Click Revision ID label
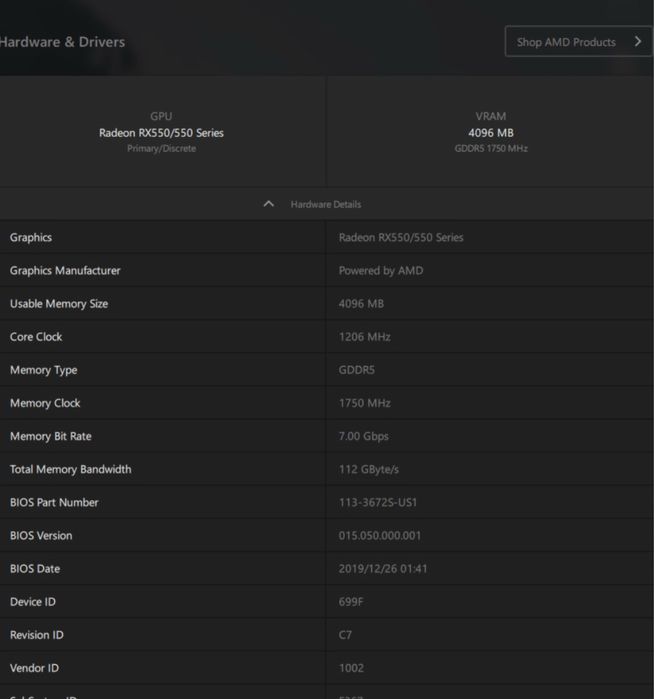The height and width of the screenshot is (699, 654). pyautogui.click(x=37, y=635)
